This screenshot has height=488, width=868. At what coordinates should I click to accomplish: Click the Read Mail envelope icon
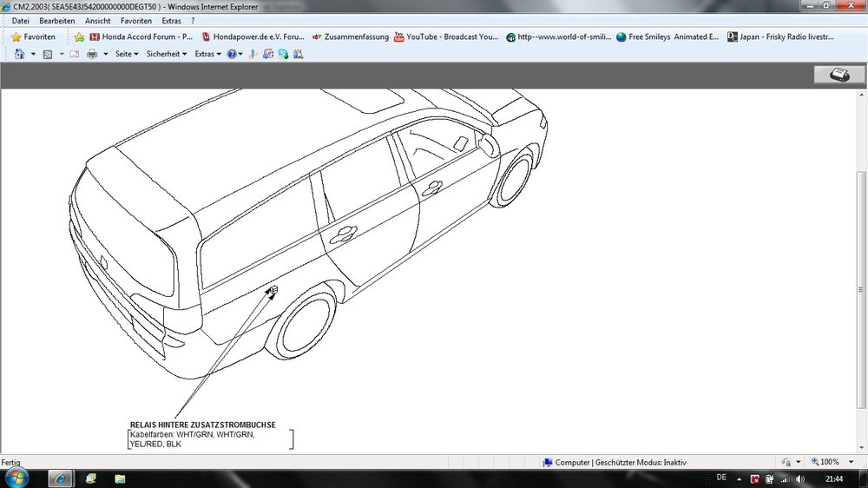coord(75,54)
